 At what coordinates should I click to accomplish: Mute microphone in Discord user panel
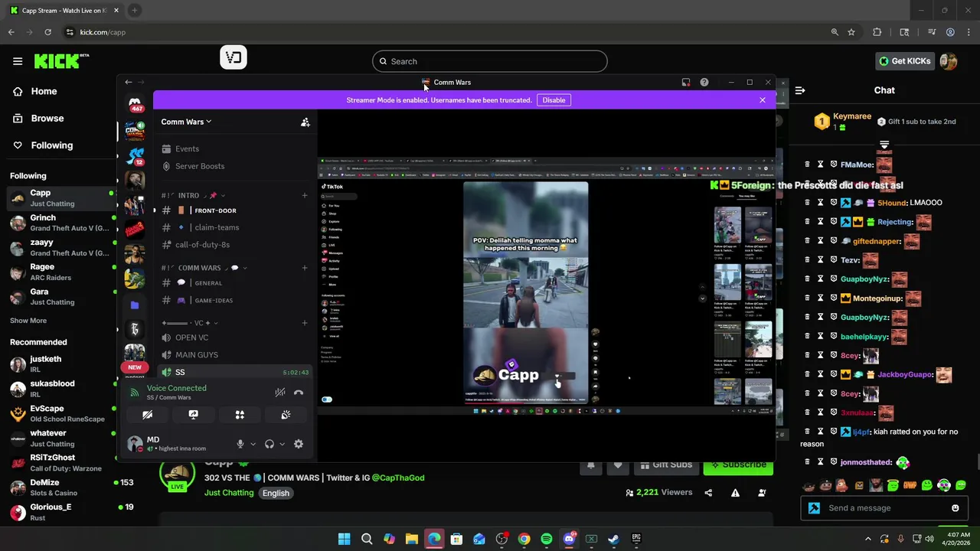[240, 445]
